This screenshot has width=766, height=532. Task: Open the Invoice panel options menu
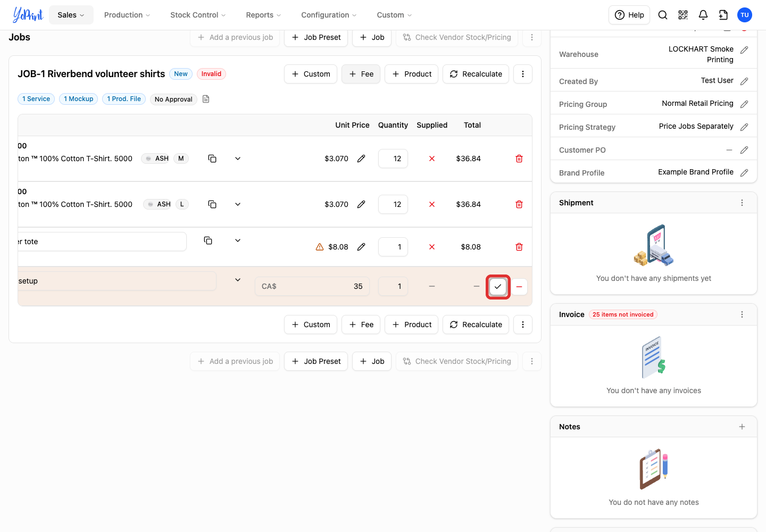(x=742, y=314)
